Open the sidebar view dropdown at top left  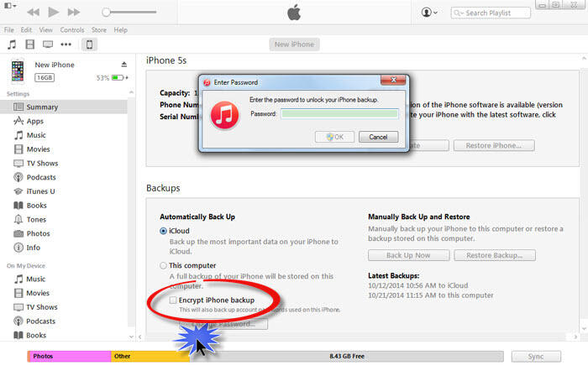coord(10,6)
